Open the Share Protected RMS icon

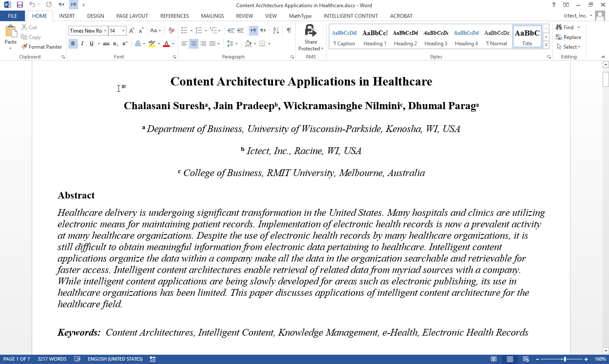point(311,38)
